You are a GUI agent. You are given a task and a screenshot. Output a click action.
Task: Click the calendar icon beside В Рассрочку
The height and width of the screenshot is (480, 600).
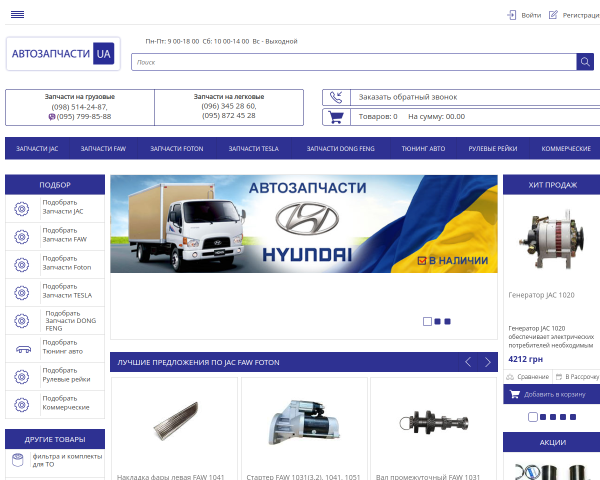(559, 377)
